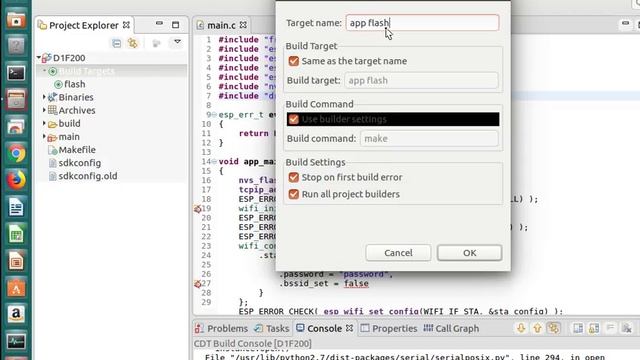
Task: Close the main.c editor tab
Action: [x=243, y=25]
